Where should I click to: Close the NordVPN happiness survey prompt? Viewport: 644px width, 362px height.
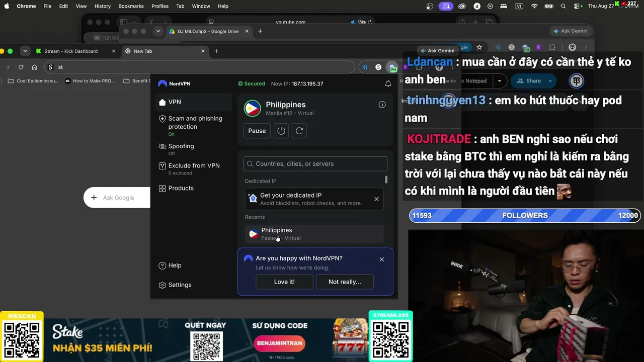click(x=382, y=259)
